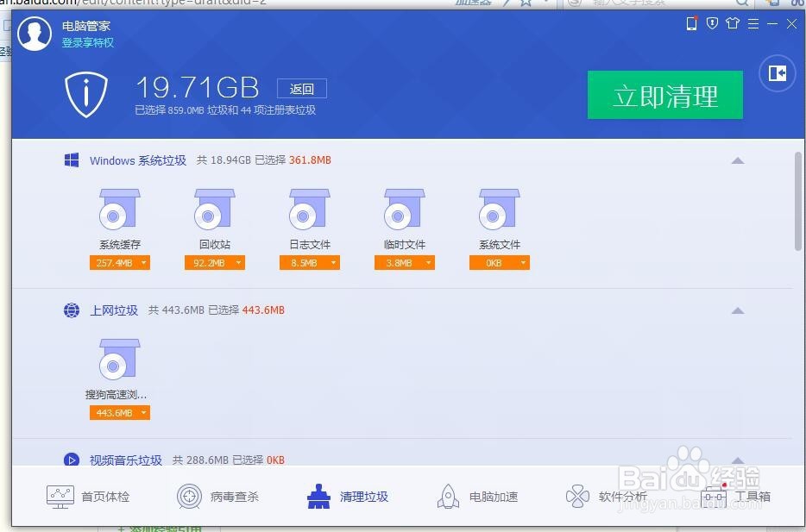Click the 搜狗高速浏... disk icon
The width and height of the screenshot is (806, 532).
tap(120, 360)
